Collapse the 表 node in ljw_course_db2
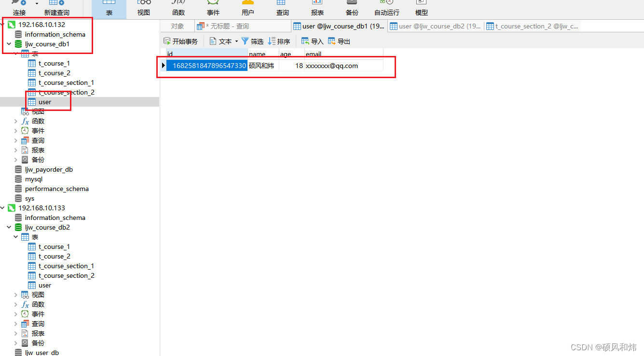The width and height of the screenshot is (644, 356). 15,237
